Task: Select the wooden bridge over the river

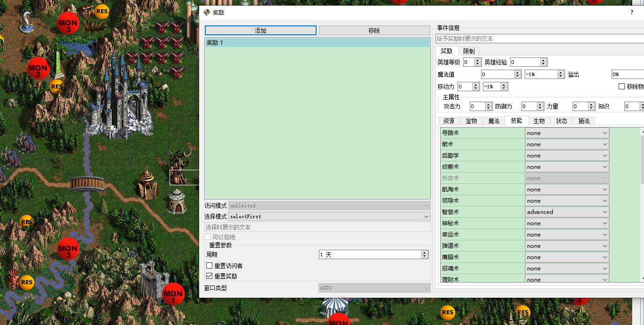Action: (87, 183)
